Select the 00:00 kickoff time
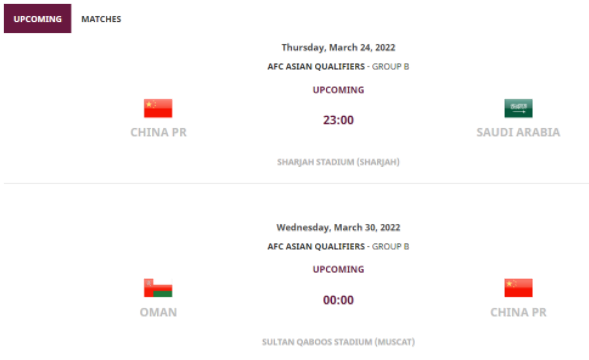 point(338,300)
